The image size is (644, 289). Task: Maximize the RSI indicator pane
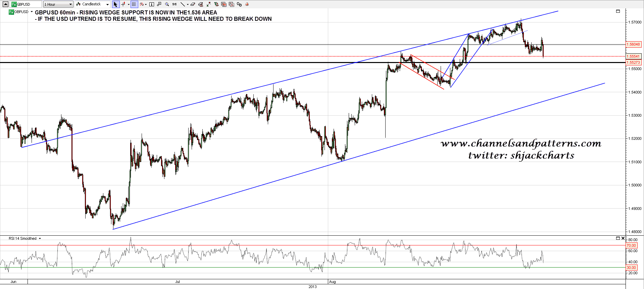tap(618, 238)
